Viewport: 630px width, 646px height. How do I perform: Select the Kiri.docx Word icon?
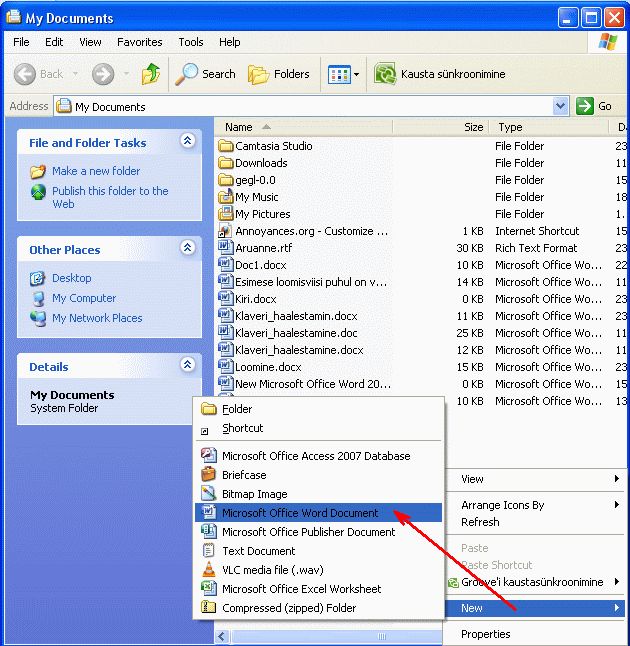pos(225,299)
